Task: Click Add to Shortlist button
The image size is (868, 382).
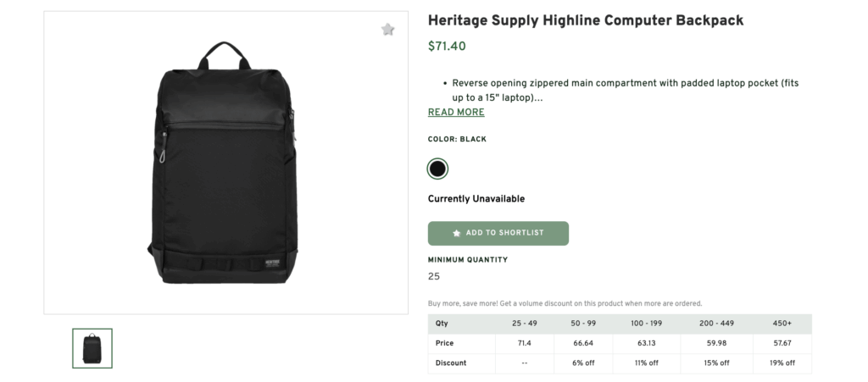Action: 498,233
